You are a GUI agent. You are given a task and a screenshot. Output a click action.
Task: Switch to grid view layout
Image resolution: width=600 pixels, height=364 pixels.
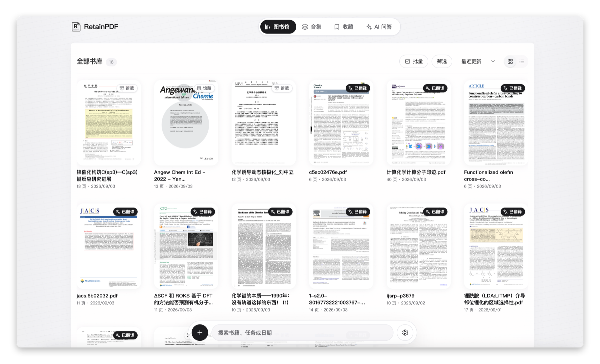pyautogui.click(x=510, y=61)
